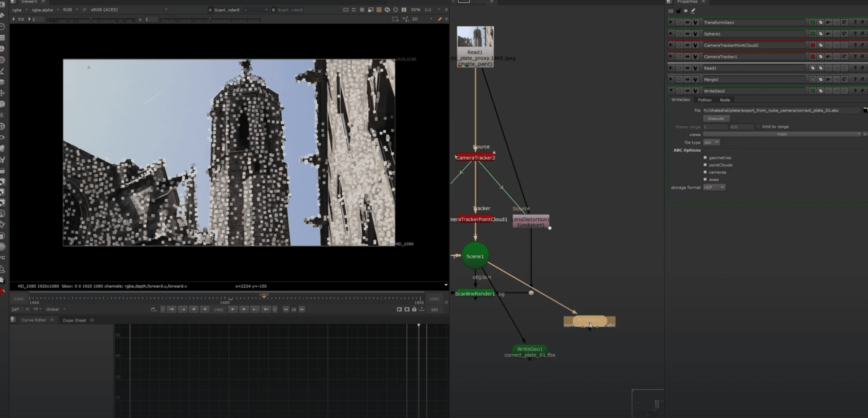Click the lock icon in Properties toolbar

(678, 11)
